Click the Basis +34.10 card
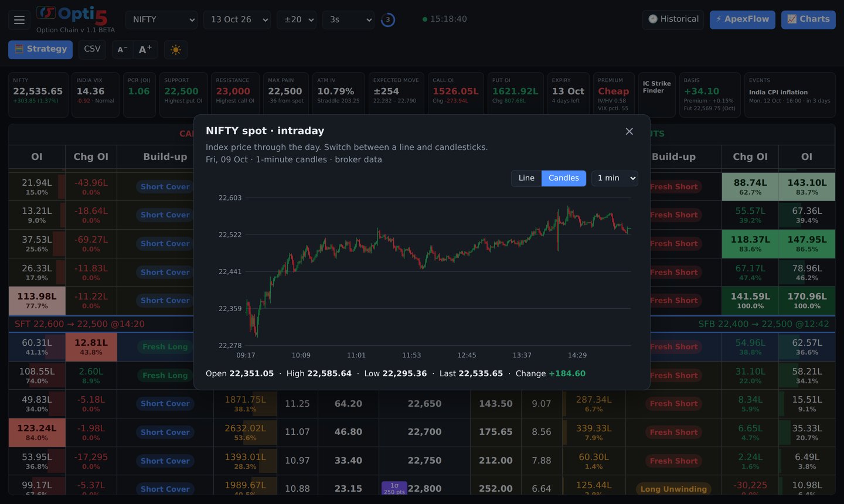The height and width of the screenshot is (504, 844). click(710, 95)
